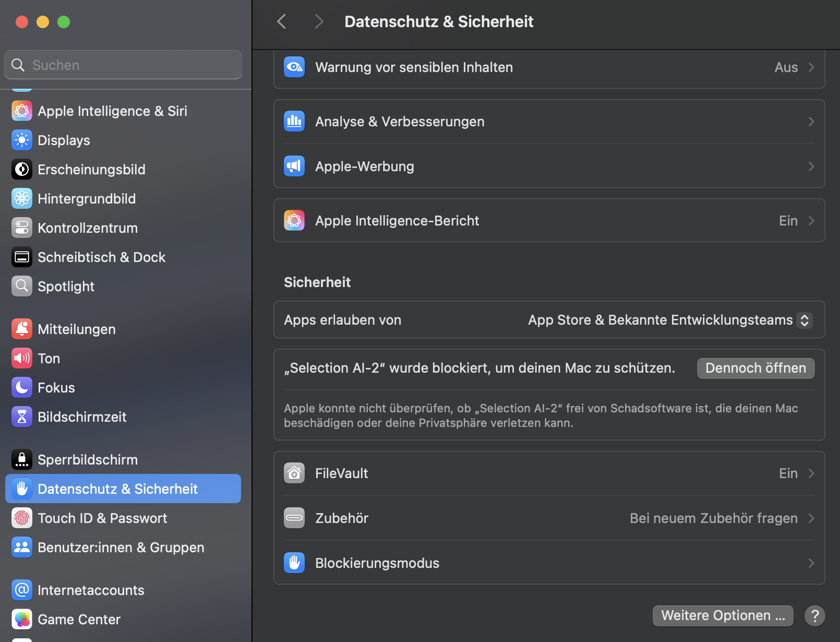
Task: Expand FileVault row chevron
Action: [811, 473]
